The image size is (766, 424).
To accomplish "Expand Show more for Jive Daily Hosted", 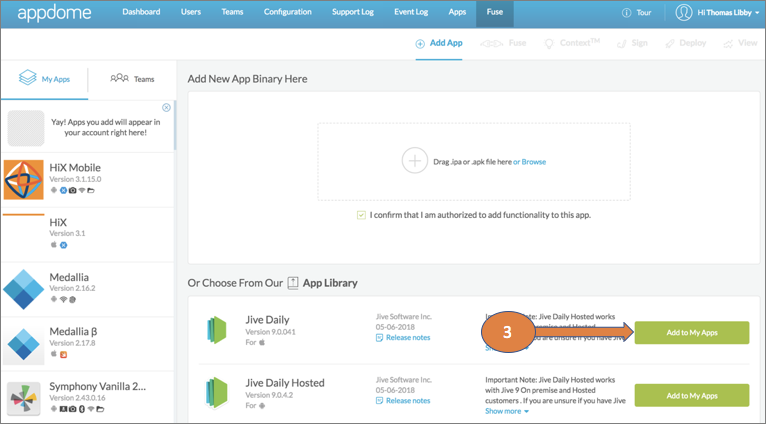I will pos(507,411).
